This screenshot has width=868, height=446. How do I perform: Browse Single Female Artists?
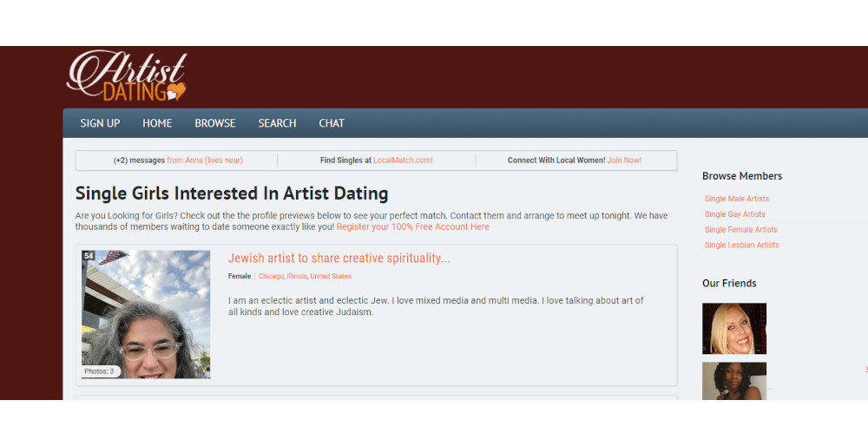coord(740,230)
